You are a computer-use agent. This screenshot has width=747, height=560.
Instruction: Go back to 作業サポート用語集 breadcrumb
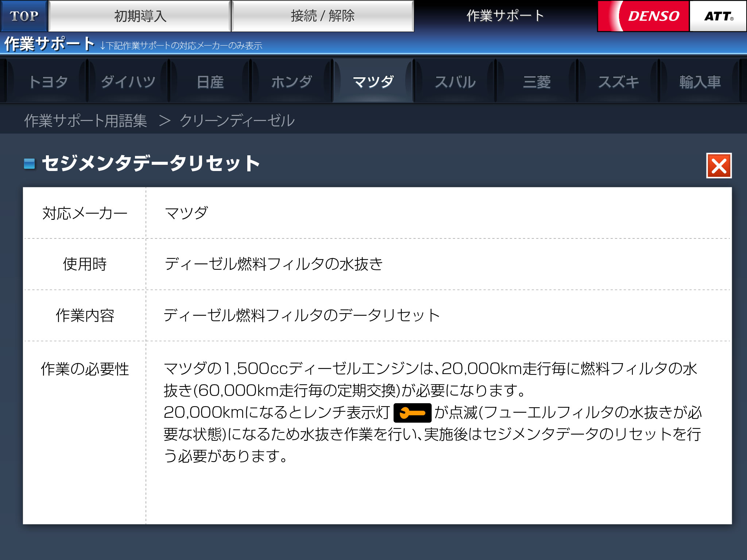pyautogui.click(x=86, y=121)
